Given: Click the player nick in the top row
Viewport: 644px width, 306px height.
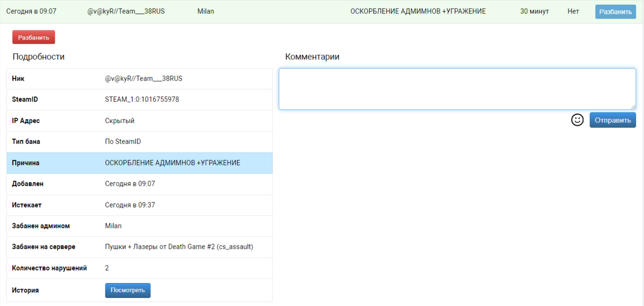Looking at the screenshot, I should pos(126,11).
